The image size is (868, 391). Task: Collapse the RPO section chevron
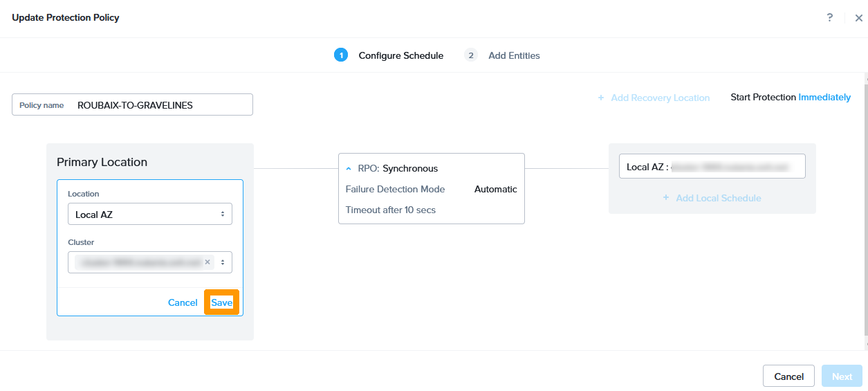tap(349, 169)
